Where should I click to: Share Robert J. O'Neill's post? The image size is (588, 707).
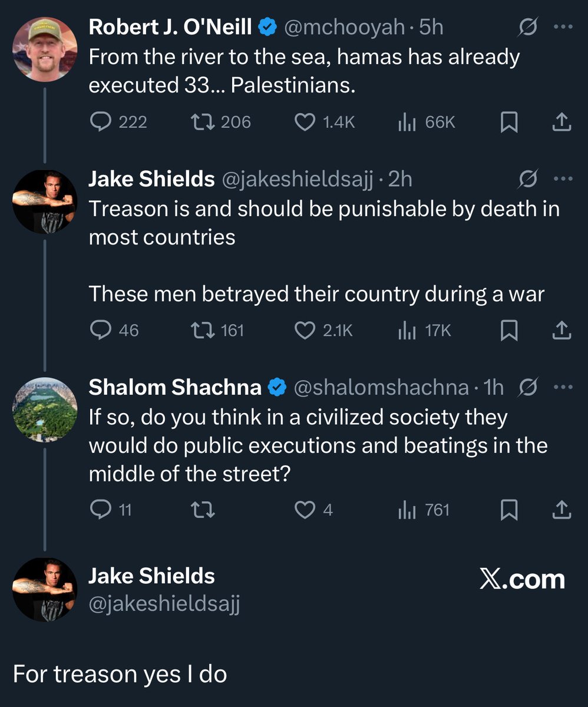click(x=561, y=122)
